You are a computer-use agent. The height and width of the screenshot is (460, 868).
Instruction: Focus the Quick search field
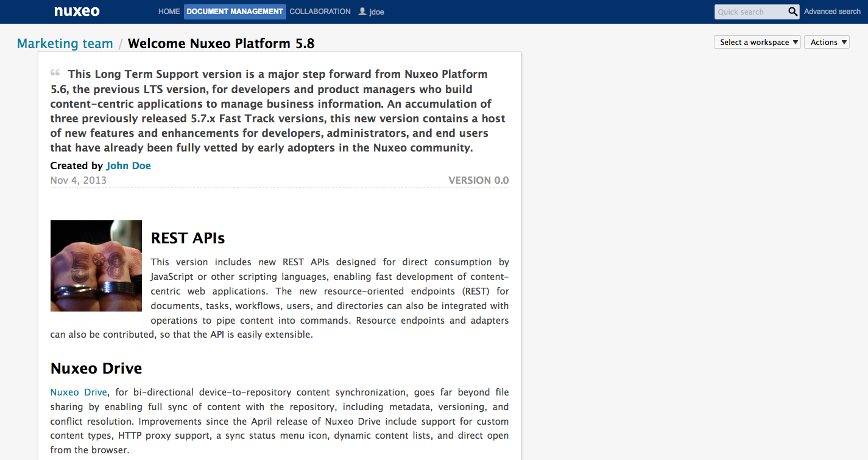click(x=751, y=12)
